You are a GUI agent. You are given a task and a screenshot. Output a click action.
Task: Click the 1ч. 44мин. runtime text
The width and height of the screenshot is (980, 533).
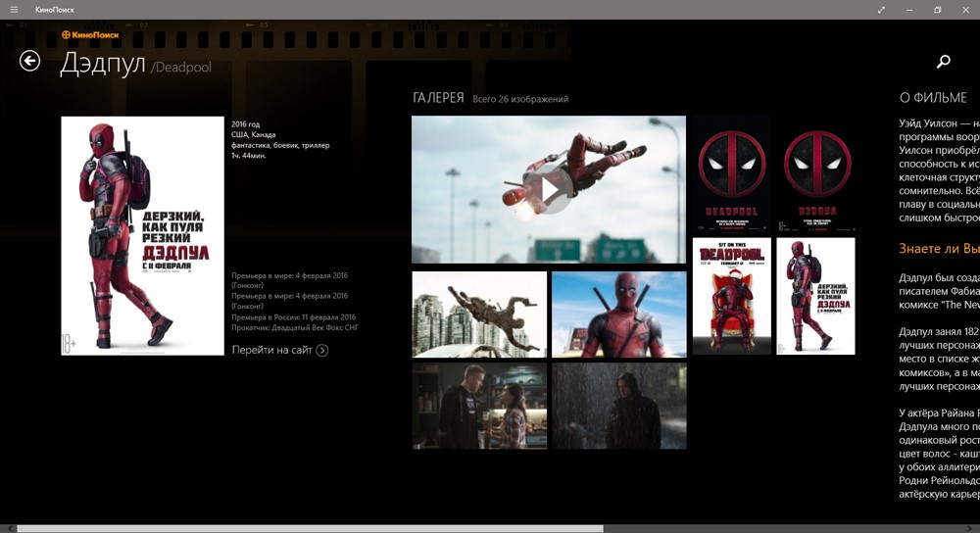point(248,156)
